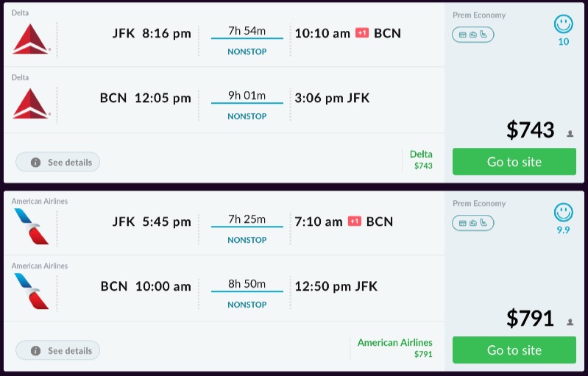Expand See details for the American Airlines itinerary

click(x=57, y=350)
